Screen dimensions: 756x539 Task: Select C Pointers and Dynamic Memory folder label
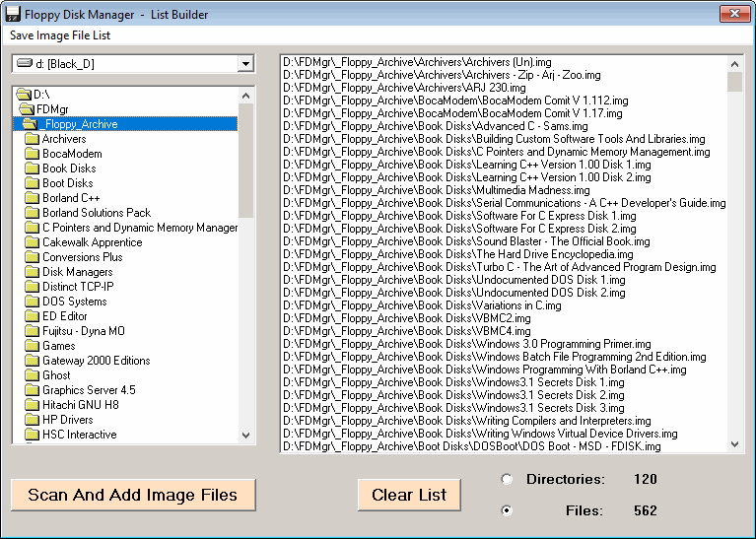point(140,228)
